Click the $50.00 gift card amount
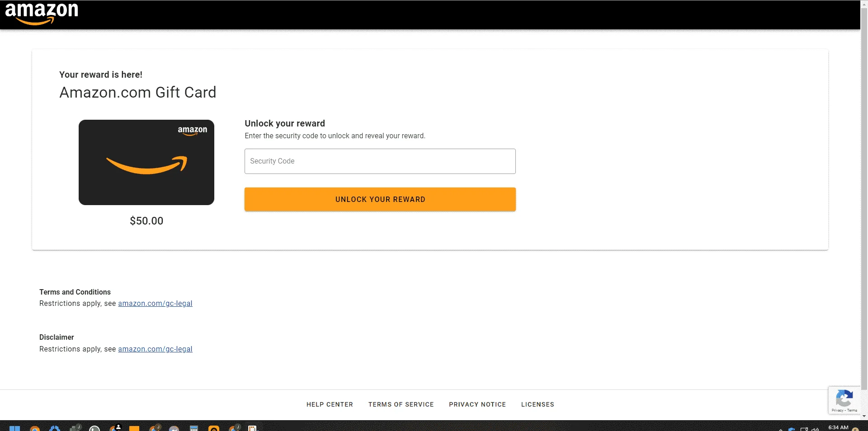 [x=146, y=221]
